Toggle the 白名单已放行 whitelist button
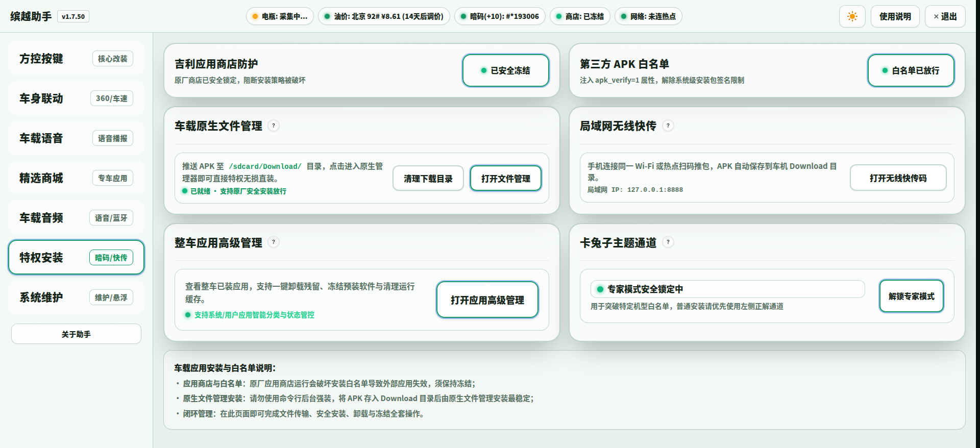The height and width of the screenshot is (448, 980). coord(911,70)
